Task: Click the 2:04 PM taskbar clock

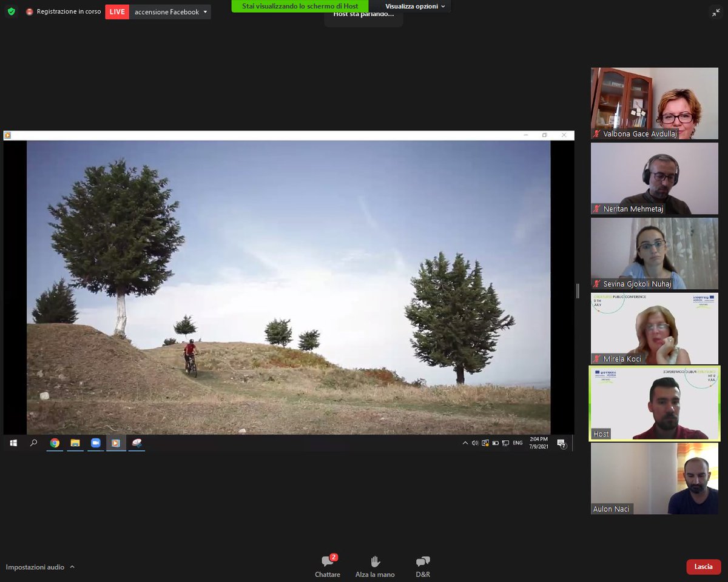Action: [x=539, y=443]
